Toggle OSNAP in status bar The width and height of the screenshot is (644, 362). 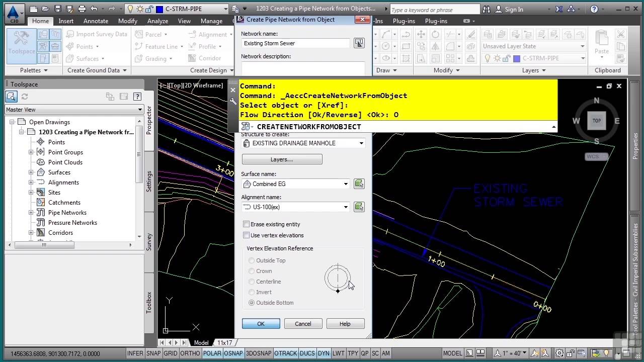click(233, 353)
